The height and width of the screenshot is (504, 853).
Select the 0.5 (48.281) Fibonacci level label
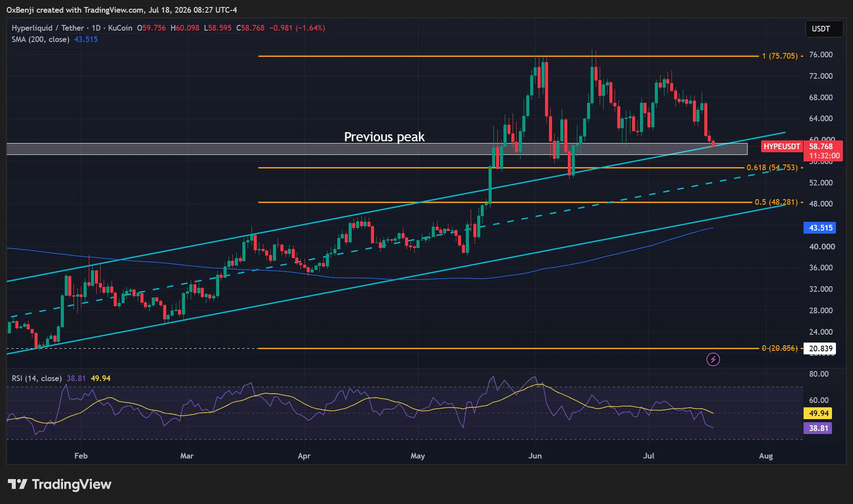coord(776,202)
